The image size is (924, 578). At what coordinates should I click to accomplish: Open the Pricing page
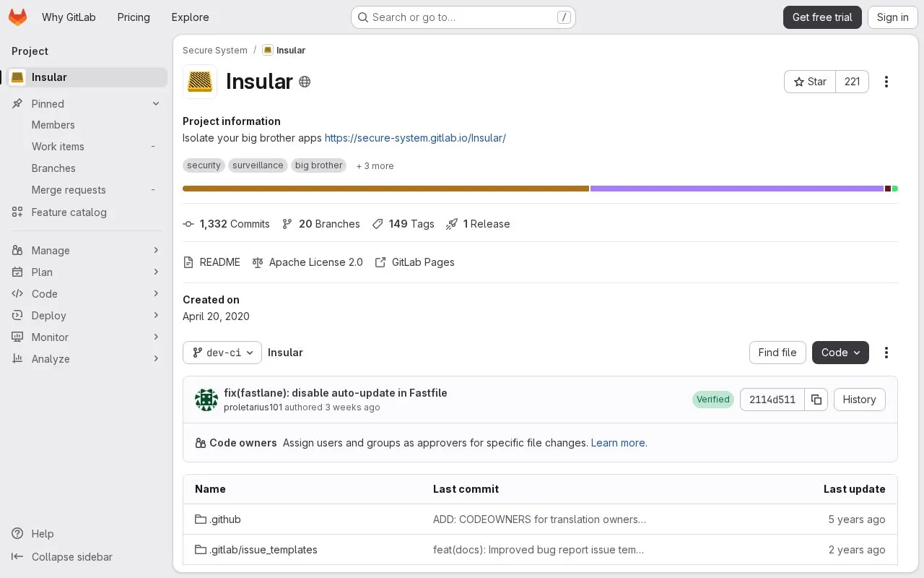pos(134,17)
